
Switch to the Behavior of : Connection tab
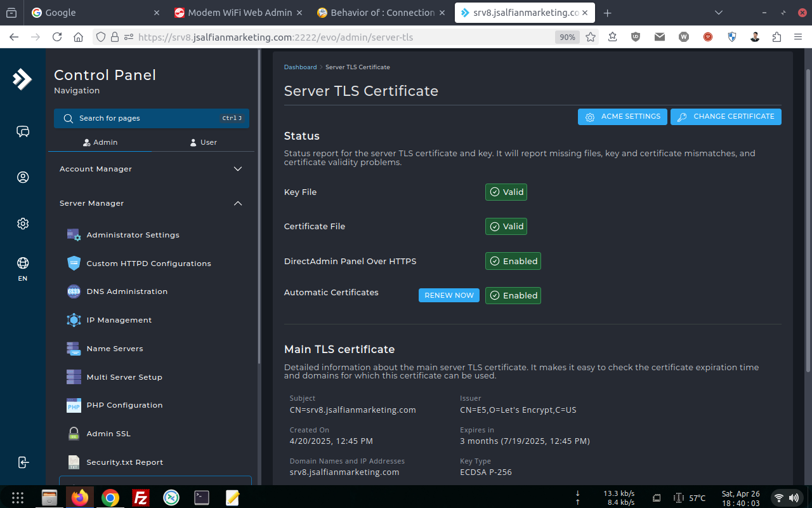[x=383, y=12]
